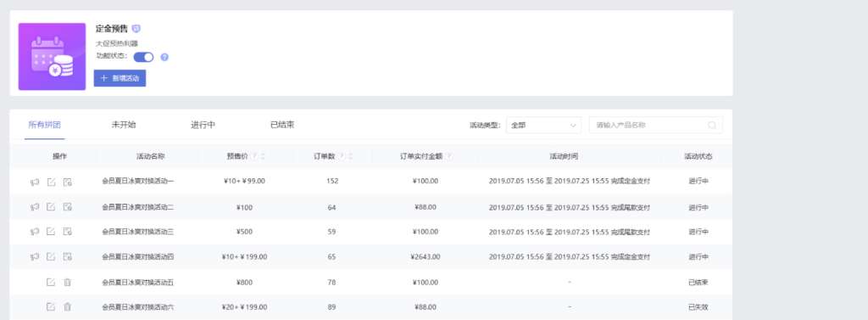The image size is (868, 320).
Task: Click activity name 会员夏日冰爽对换活动五
Action: (138, 283)
